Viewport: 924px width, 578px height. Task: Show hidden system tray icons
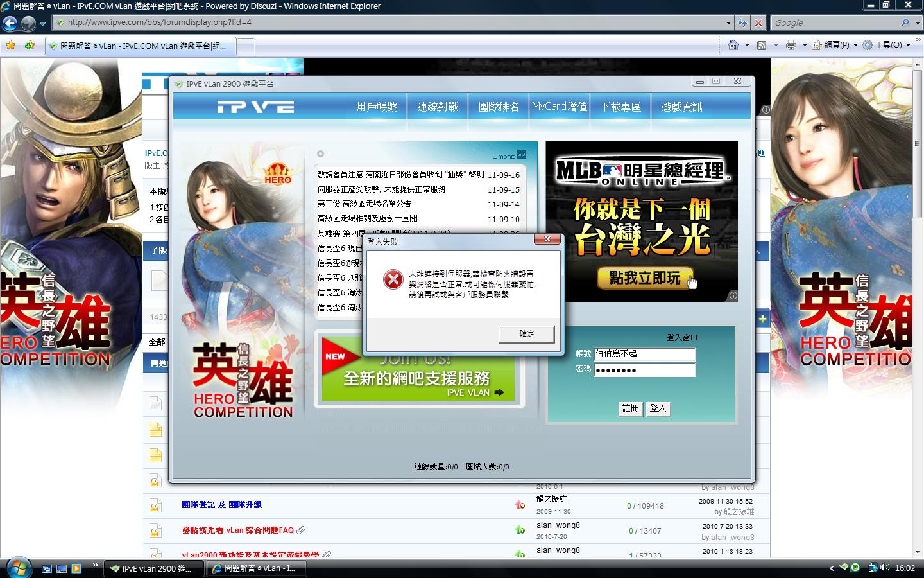pos(832,568)
